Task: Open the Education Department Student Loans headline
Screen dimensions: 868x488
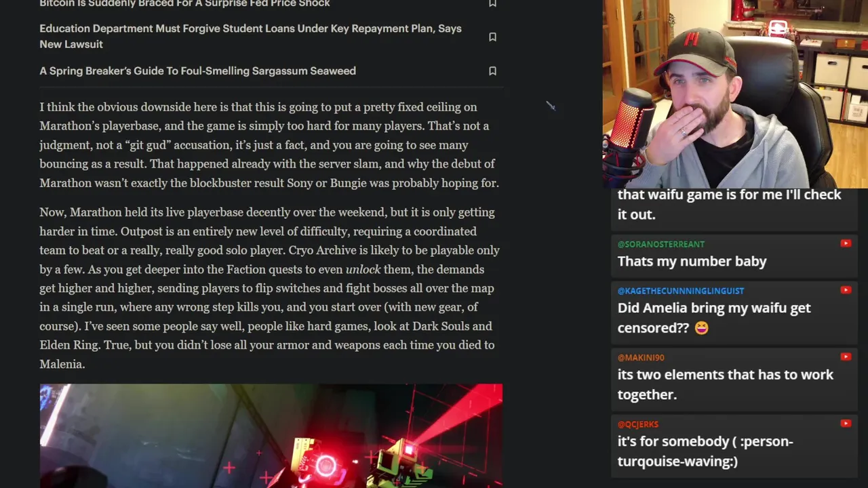Action: point(250,36)
